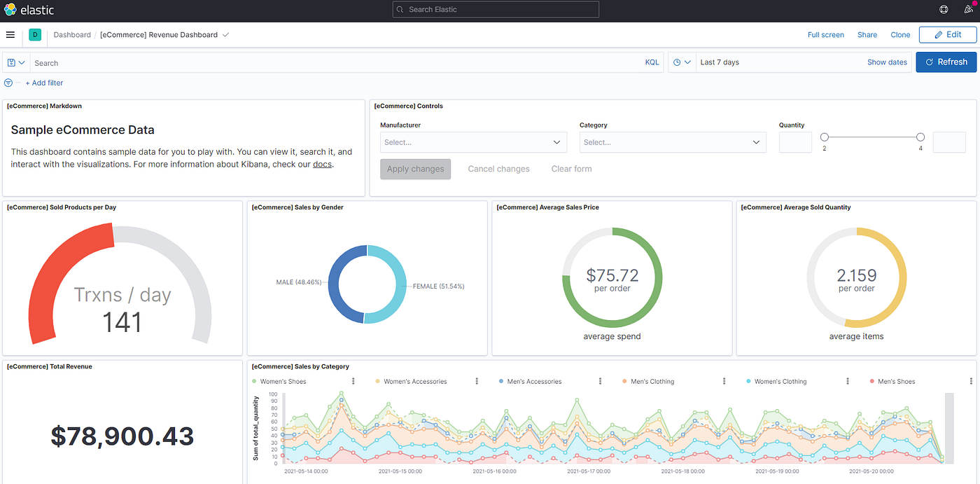Click the filter settings icon in the filter bar

pyautogui.click(x=7, y=83)
